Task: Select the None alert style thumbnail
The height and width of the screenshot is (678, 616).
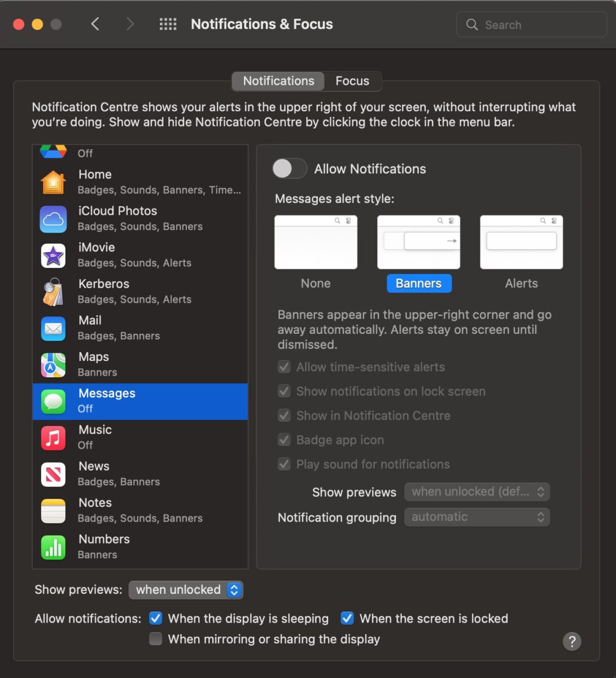Action: (316, 242)
